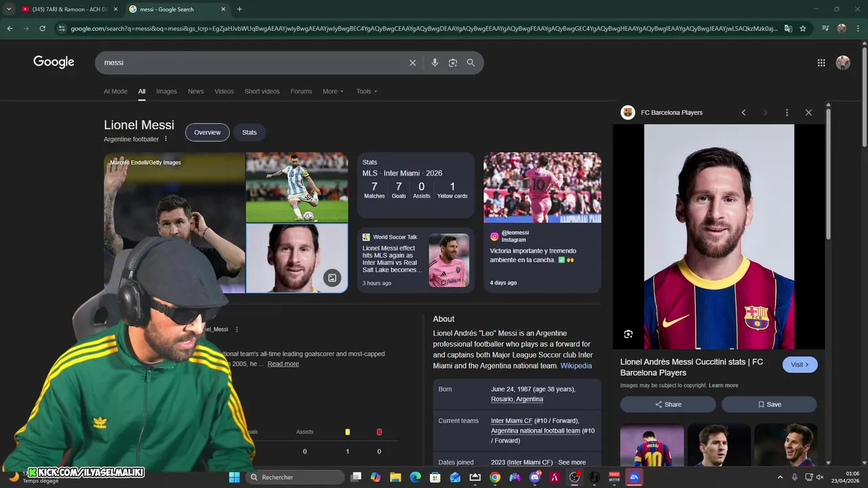Open the Wikipedia link in About
Viewport: 868px width, 488px height.
[x=576, y=366]
